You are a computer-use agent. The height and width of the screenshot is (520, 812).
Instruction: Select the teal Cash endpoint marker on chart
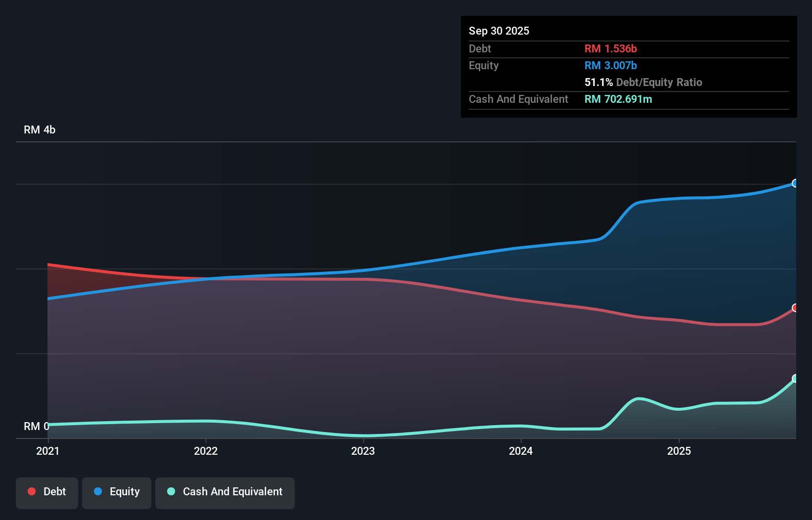point(795,379)
